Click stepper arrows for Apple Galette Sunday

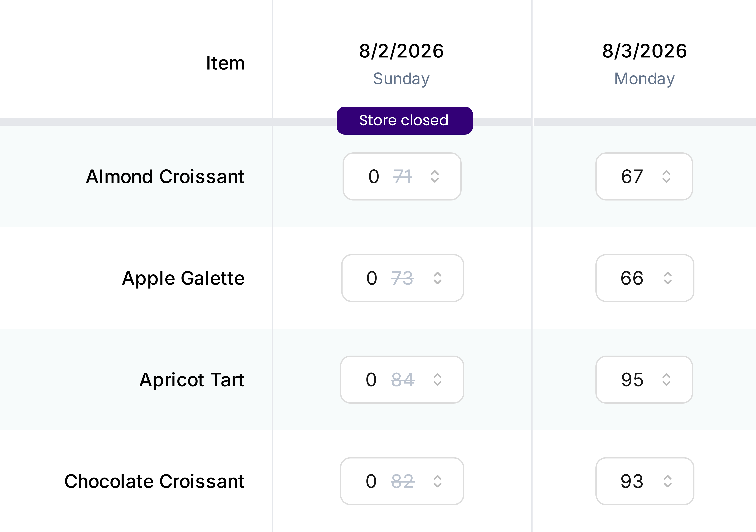point(437,278)
